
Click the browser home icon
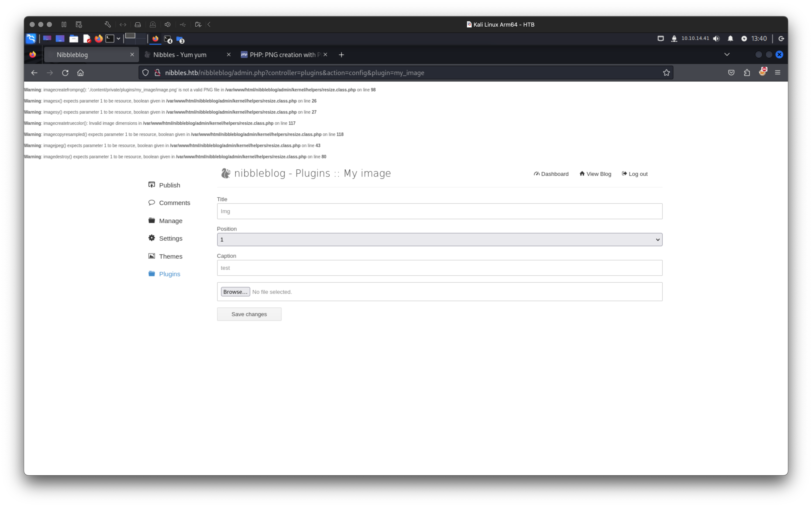point(80,73)
